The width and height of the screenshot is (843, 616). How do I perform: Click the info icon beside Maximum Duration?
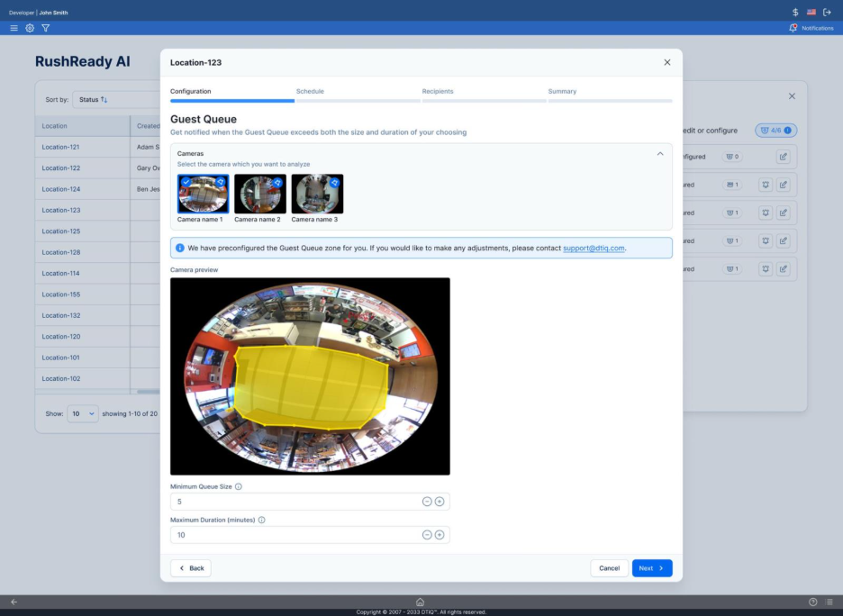coord(262,520)
